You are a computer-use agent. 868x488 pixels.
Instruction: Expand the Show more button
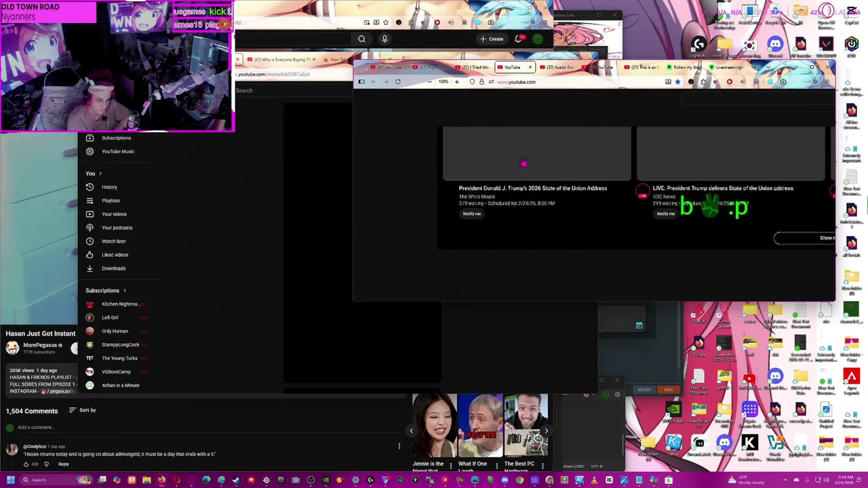pos(806,238)
